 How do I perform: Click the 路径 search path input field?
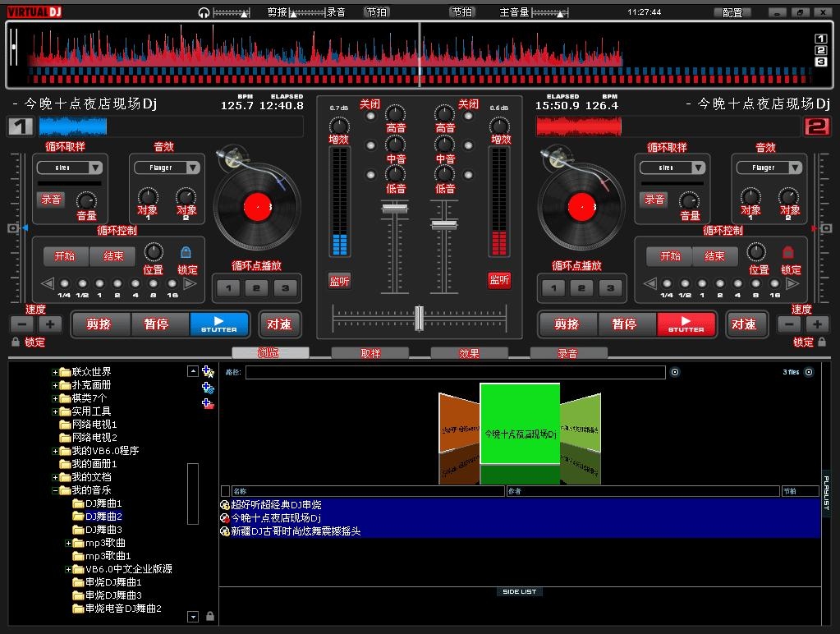tap(456, 372)
